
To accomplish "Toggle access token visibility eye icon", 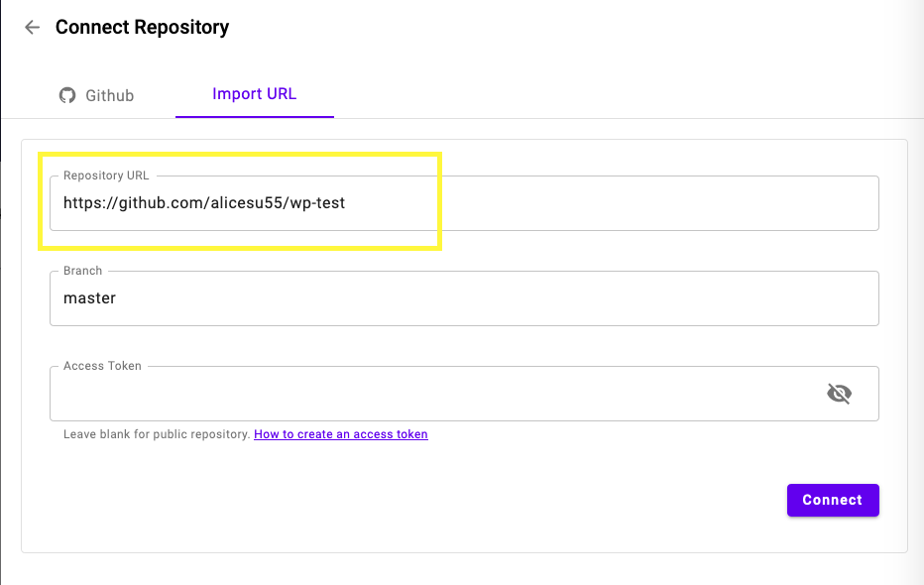I will [839, 394].
